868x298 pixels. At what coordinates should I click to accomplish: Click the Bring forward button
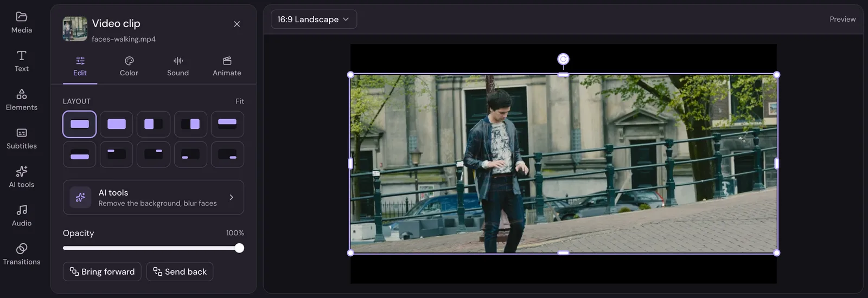click(x=102, y=271)
